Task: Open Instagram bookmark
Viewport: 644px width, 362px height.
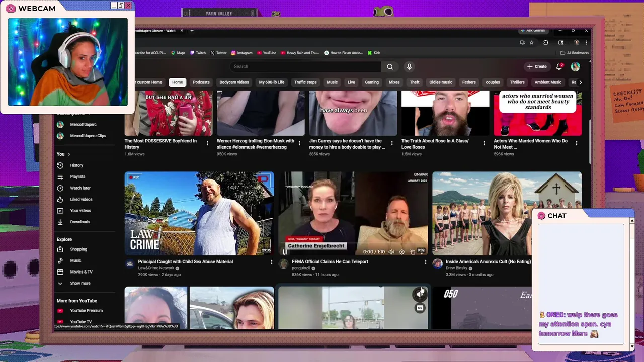Action: pyautogui.click(x=242, y=53)
